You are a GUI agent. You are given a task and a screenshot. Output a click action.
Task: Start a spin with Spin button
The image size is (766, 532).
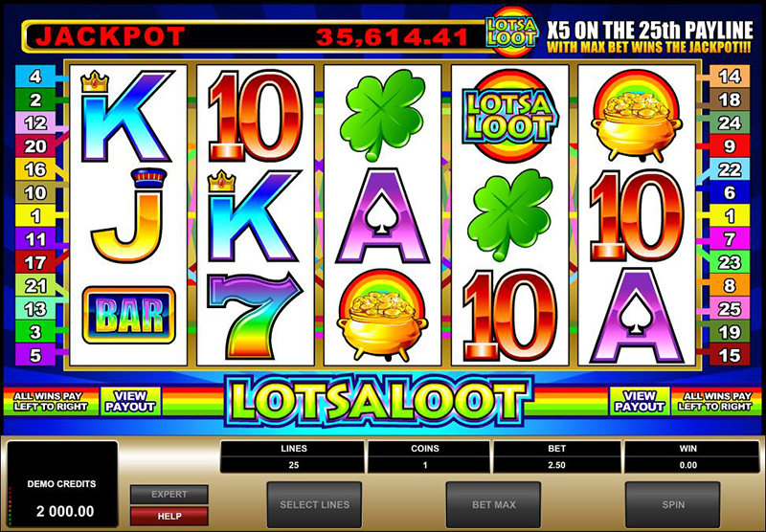673,504
